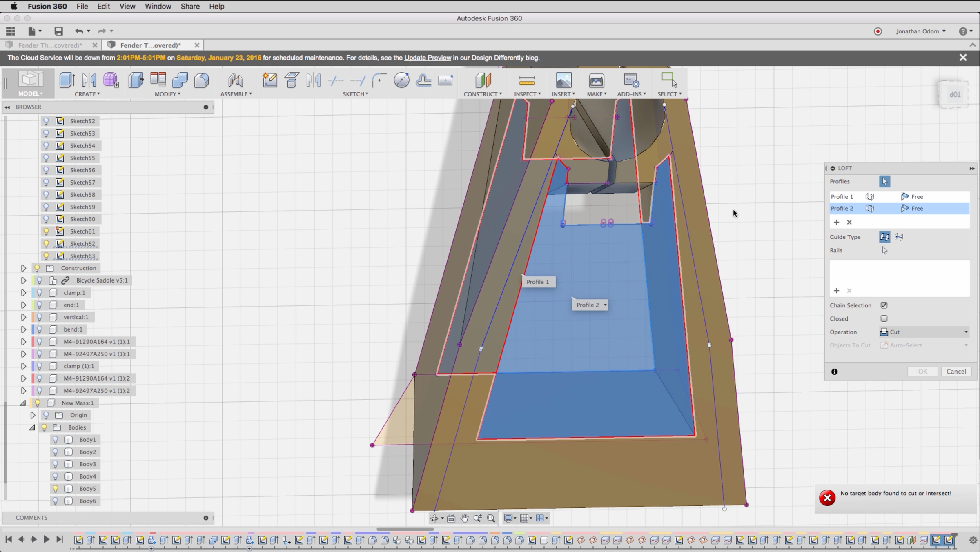This screenshot has width=980, height=552.
Task: Open the Operation dropdown showing Cut
Action: click(x=924, y=332)
